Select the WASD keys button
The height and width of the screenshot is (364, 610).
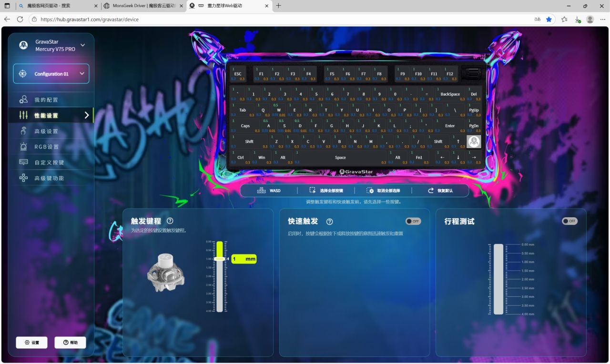269,191
